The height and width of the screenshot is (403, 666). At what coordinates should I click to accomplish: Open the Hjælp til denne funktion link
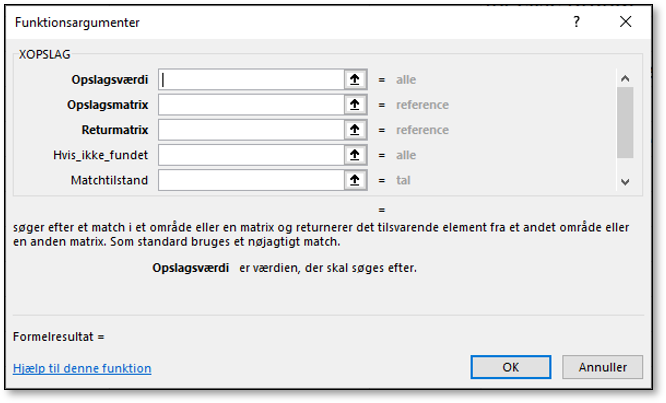click(x=82, y=368)
